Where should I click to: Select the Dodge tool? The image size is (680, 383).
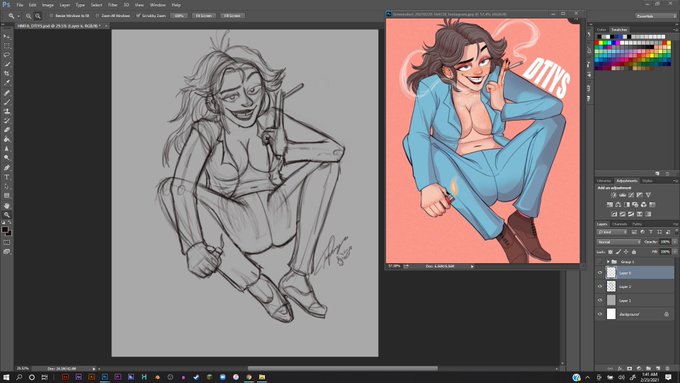[x=7, y=158]
